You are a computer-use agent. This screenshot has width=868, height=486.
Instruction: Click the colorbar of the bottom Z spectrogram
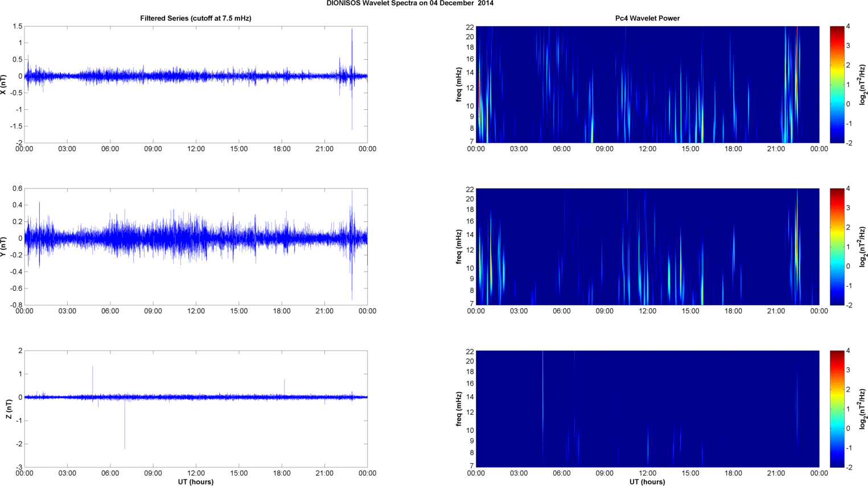pos(836,409)
